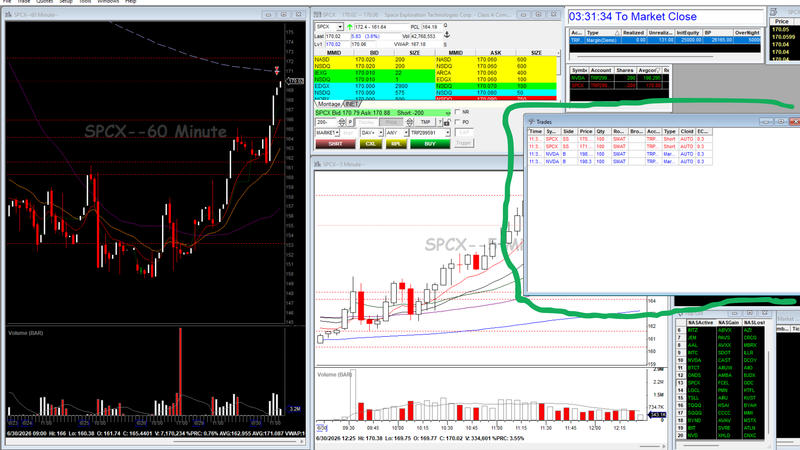This screenshot has height=450, width=800.
Task: Click the question mark button beside TMP
Action: pos(440,122)
